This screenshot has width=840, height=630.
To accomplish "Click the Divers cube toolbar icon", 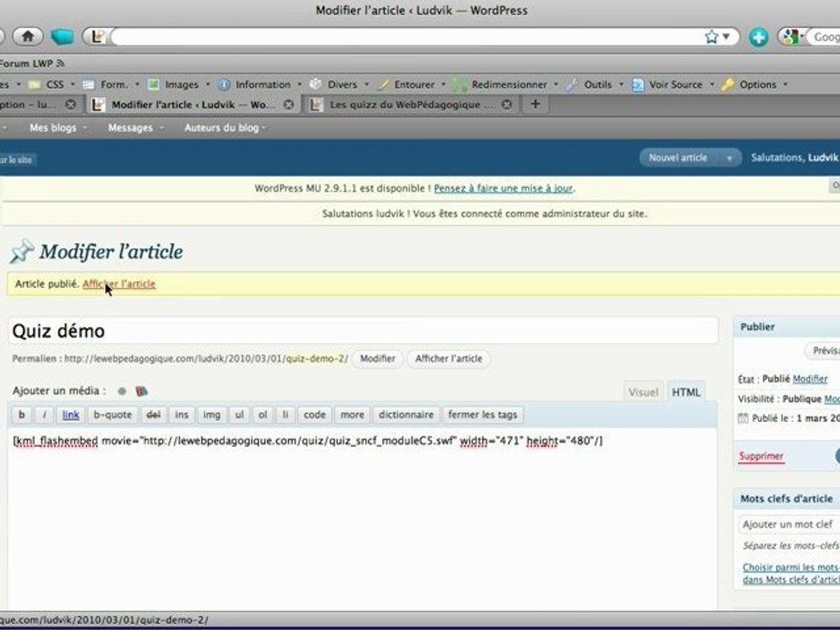I will point(316,84).
